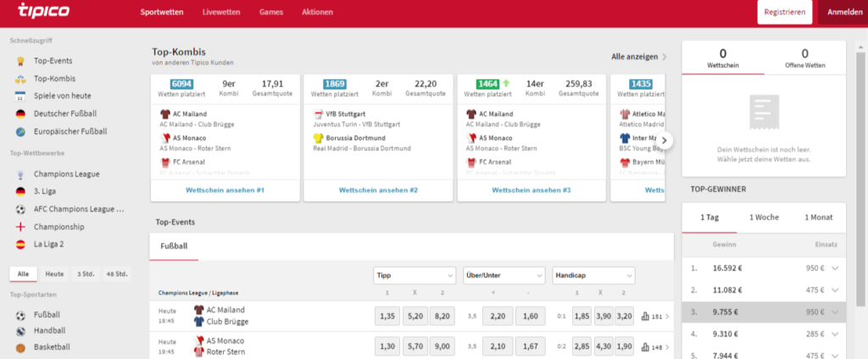Viewport: 868px width, 359px height.
Task: Click the Anmelden button
Action: [x=843, y=12]
